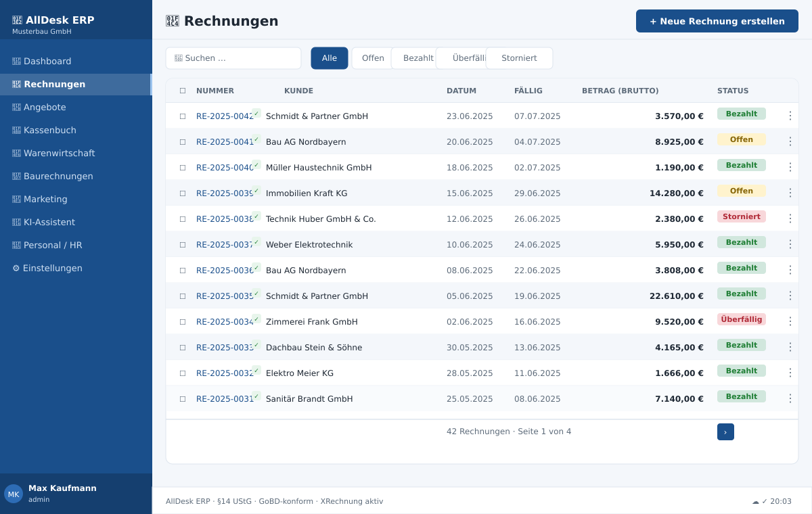Open Warenwirtschaft in sidebar
This screenshot has width=812, height=514.
tap(76, 153)
